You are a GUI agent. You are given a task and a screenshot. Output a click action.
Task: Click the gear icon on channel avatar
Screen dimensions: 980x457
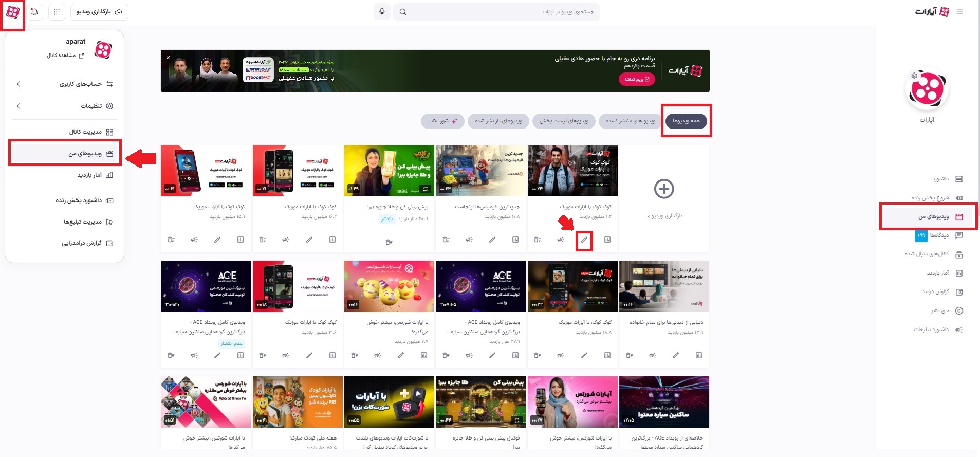tap(914, 76)
